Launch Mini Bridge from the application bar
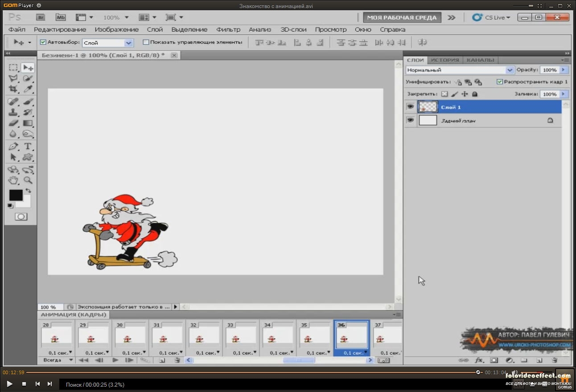576x392 pixels. pos(61,17)
